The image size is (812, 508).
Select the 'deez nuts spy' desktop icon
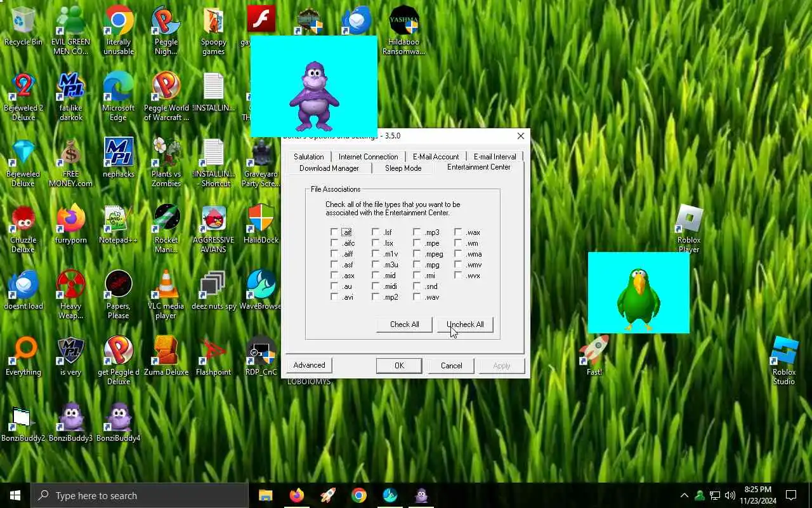pos(214,290)
